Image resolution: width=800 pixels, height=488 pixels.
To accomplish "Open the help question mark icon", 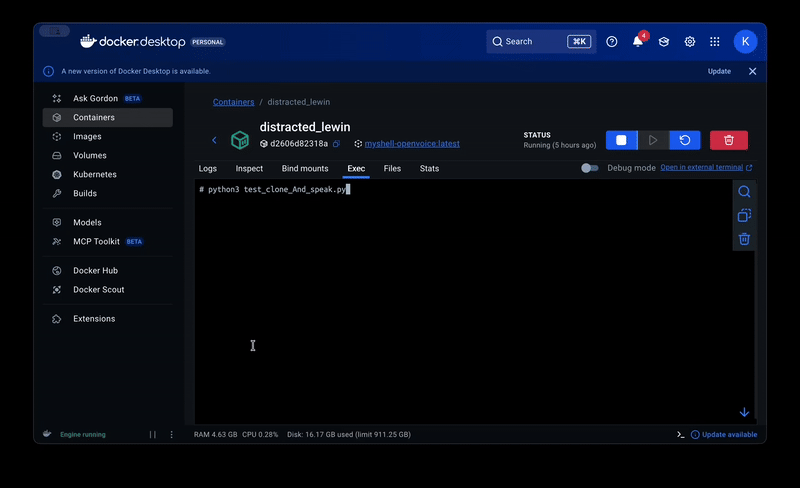I will (x=612, y=41).
